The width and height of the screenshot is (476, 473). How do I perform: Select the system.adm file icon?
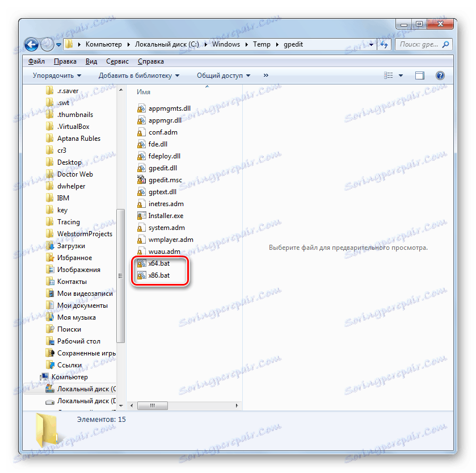pyautogui.click(x=141, y=228)
